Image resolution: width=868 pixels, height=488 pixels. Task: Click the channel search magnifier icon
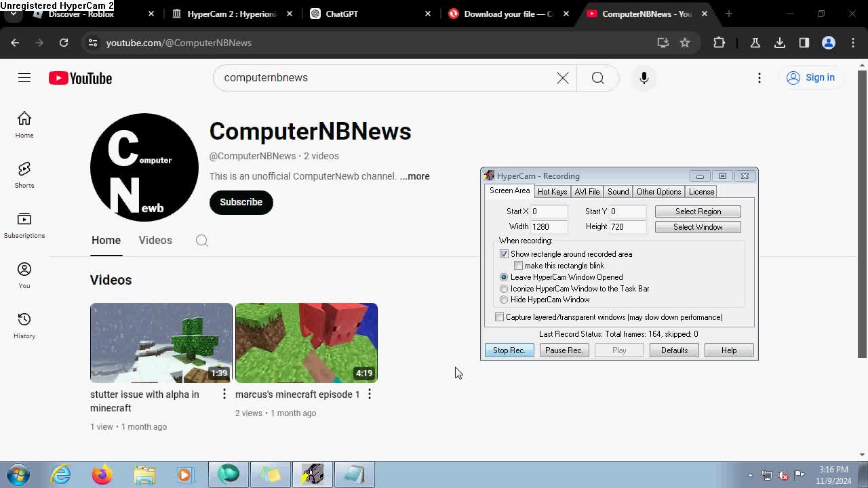201,241
